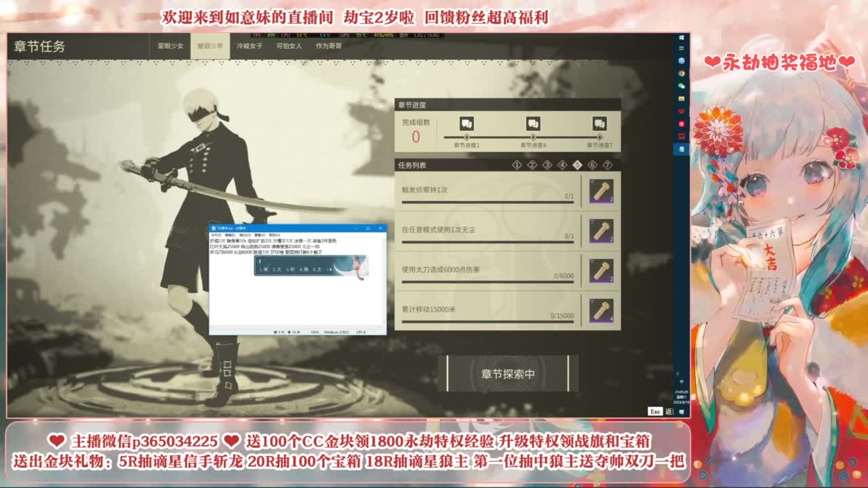Select the 孱弱少年 chapter tab

point(210,46)
